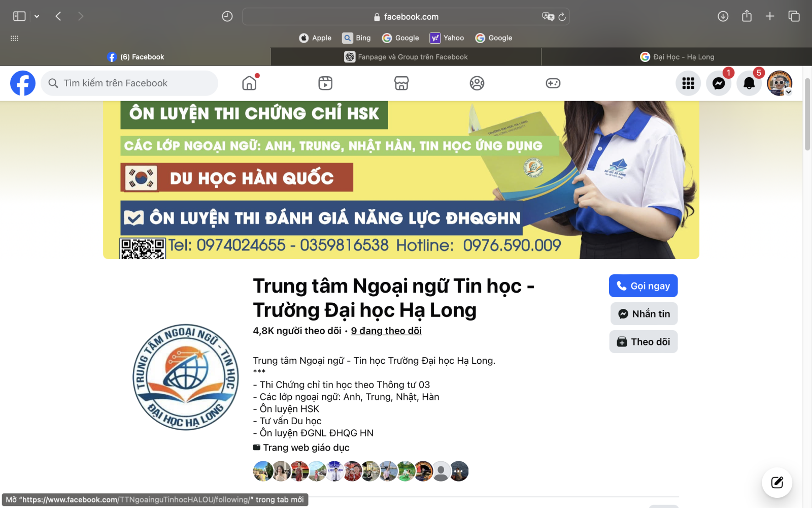Screen dimensions: 812x508
Task: Open the Bing favorites bookmark
Action: 357,38
